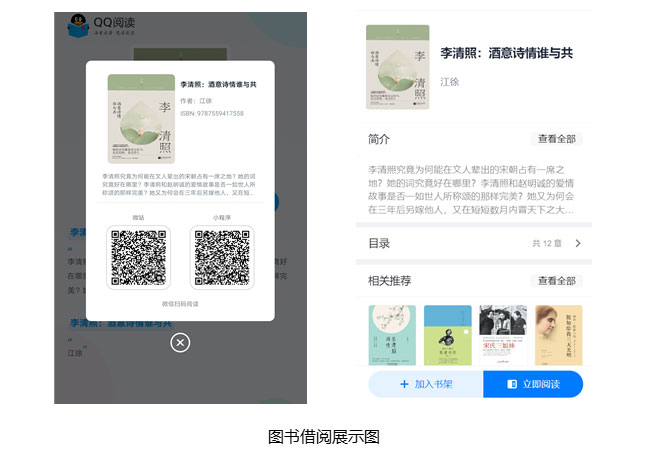Viewport: 649px width, 457px height.
Task: Click author name 江徐 on detail page
Action: point(451,81)
